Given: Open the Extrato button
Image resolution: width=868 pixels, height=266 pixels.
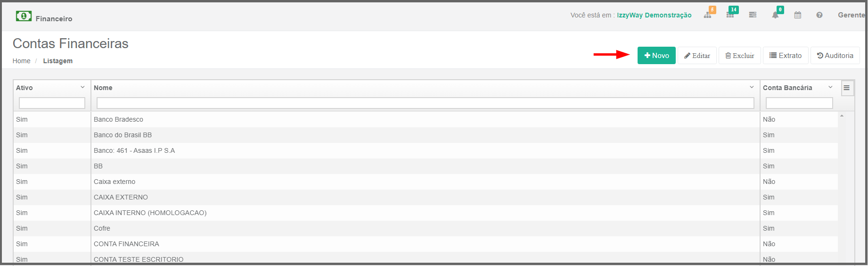Looking at the screenshot, I should point(786,56).
